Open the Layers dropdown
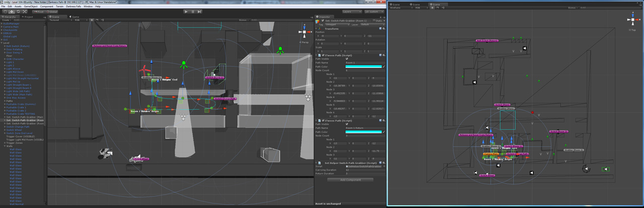The width and height of the screenshot is (644, 208). click(352, 12)
